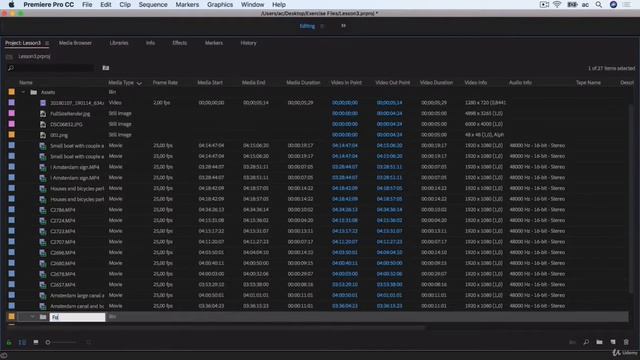Image resolution: width=640 pixels, height=360 pixels.
Task: Click the Assets bin folder icon
Action: coord(34,92)
